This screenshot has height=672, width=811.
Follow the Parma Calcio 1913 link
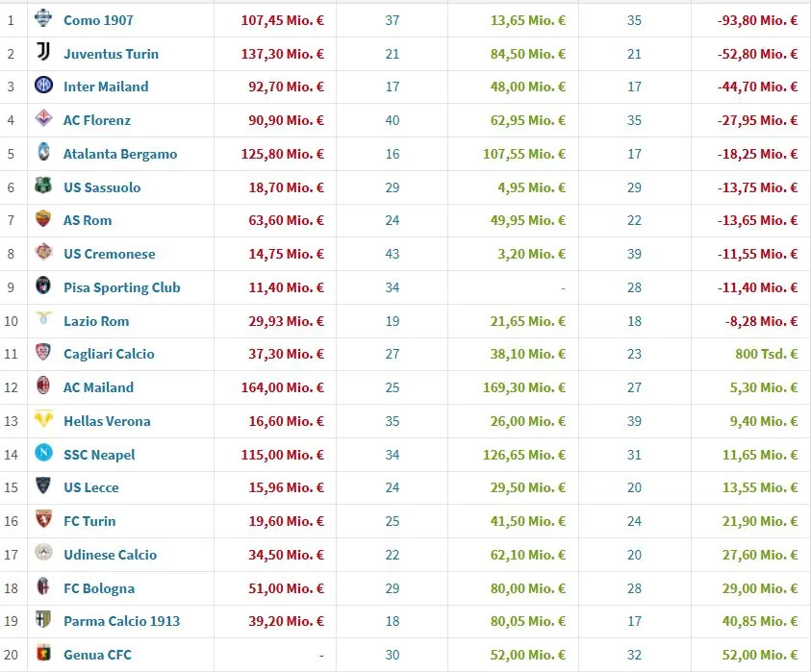point(121,621)
